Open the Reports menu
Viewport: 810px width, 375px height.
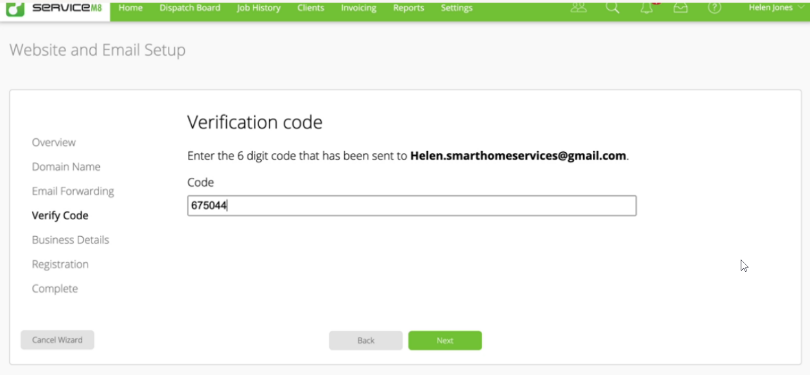409,8
